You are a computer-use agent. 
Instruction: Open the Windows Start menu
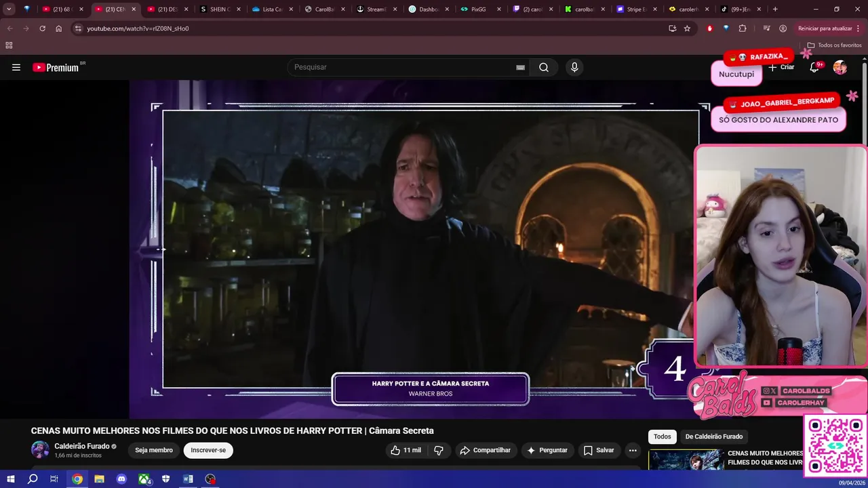(10, 479)
